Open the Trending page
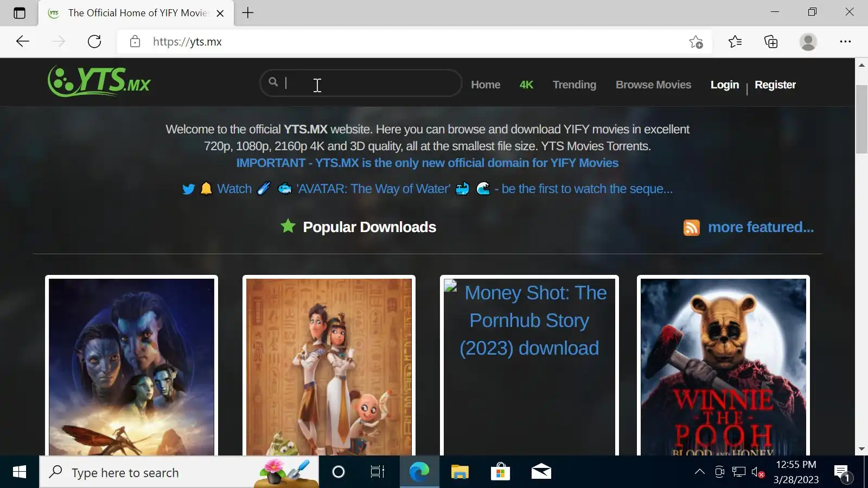 [x=575, y=85]
